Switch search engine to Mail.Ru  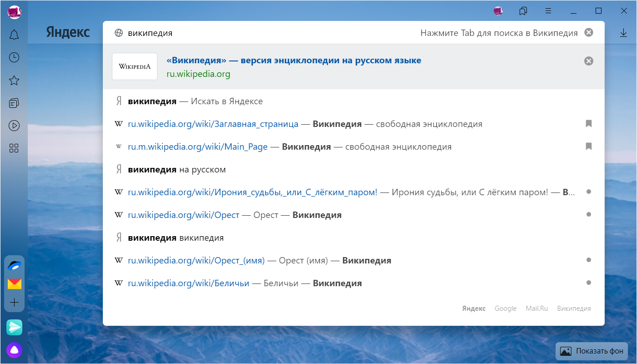537,308
